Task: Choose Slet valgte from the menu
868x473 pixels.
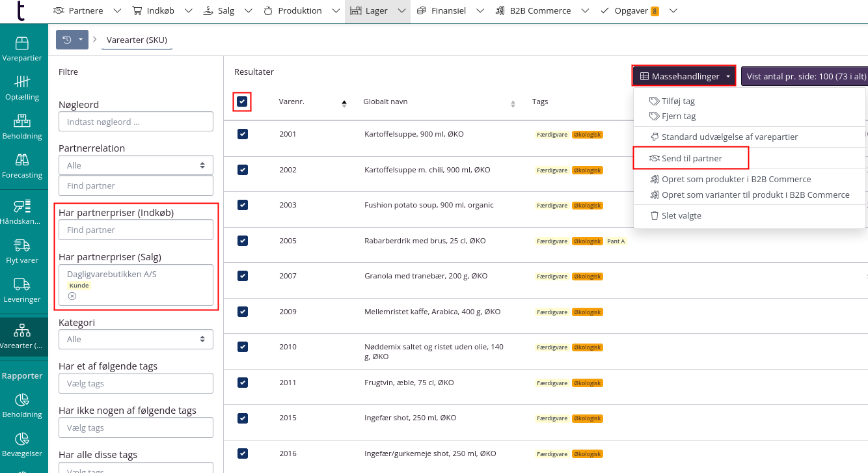Action: click(681, 215)
